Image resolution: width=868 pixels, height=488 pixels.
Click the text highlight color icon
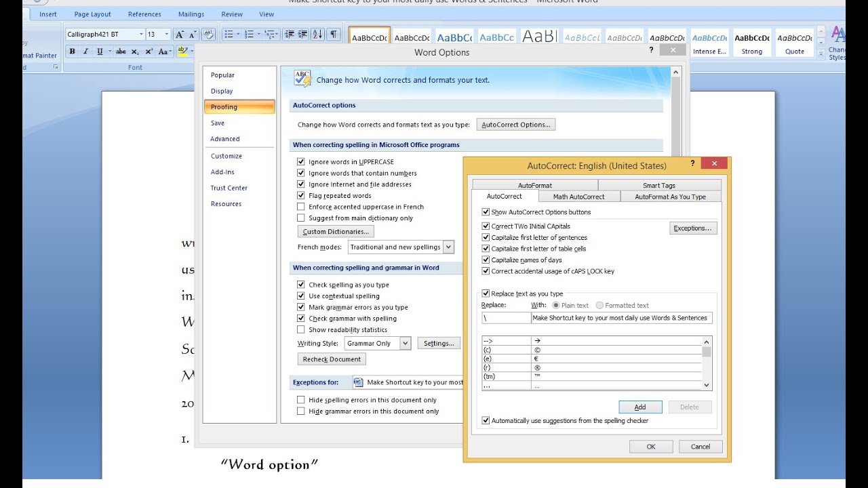click(x=182, y=52)
